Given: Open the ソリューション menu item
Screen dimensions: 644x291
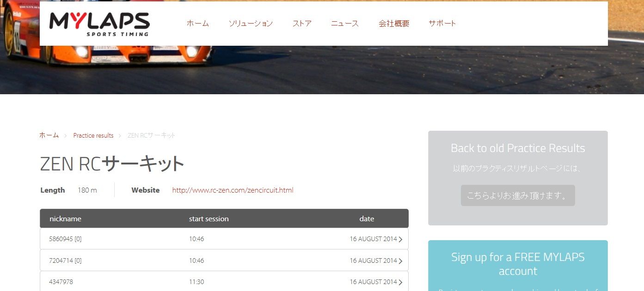Looking at the screenshot, I should pos(251,23).
